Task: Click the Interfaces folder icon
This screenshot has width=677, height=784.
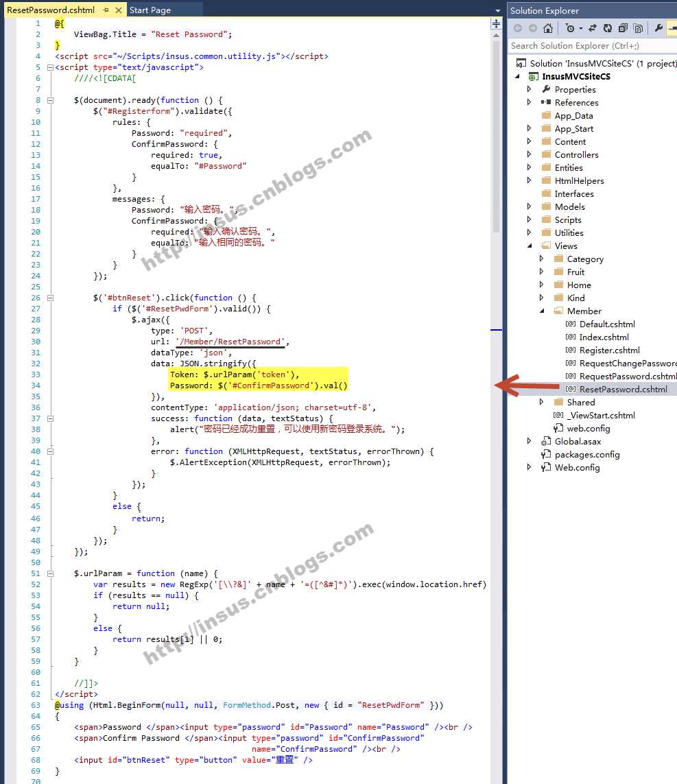Action: coord(546,193)
